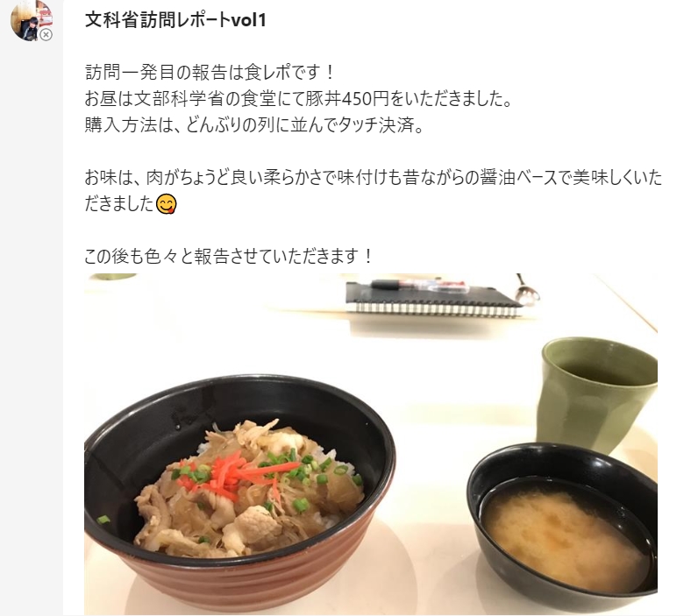This screenshot has height=616, width=691.
Task: Click the yummy face emoji
Action: click(x=166, y=204)
